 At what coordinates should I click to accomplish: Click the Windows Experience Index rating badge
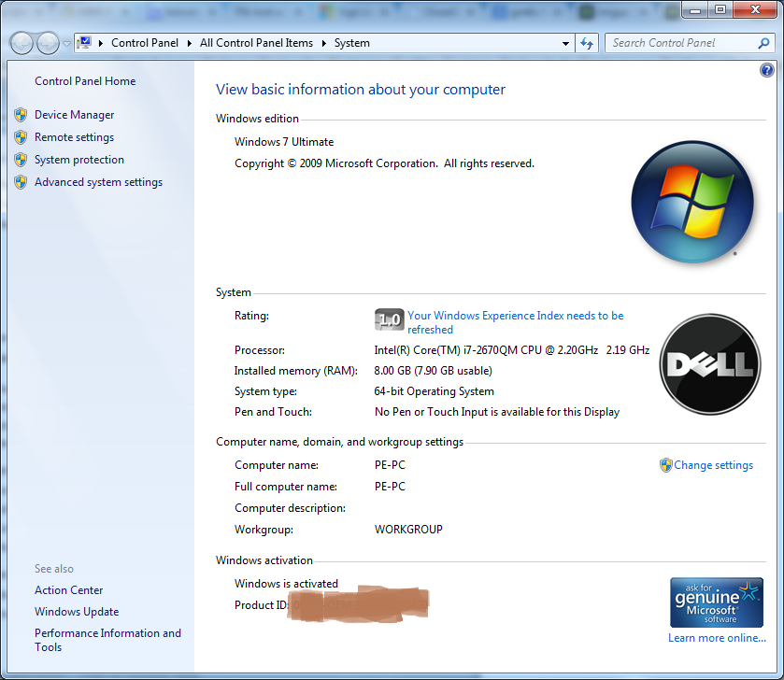coord(389,319)
